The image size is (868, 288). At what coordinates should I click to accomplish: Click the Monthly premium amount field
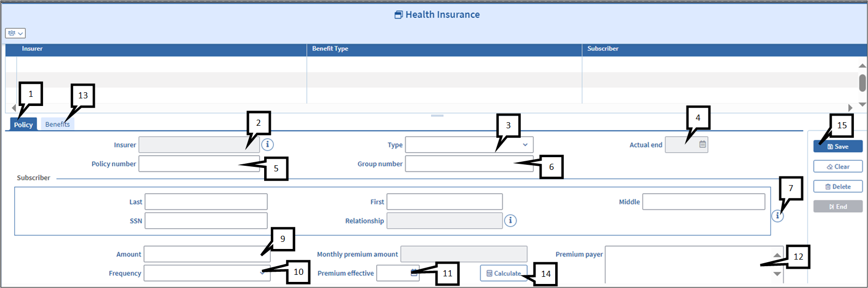(464, 254)
